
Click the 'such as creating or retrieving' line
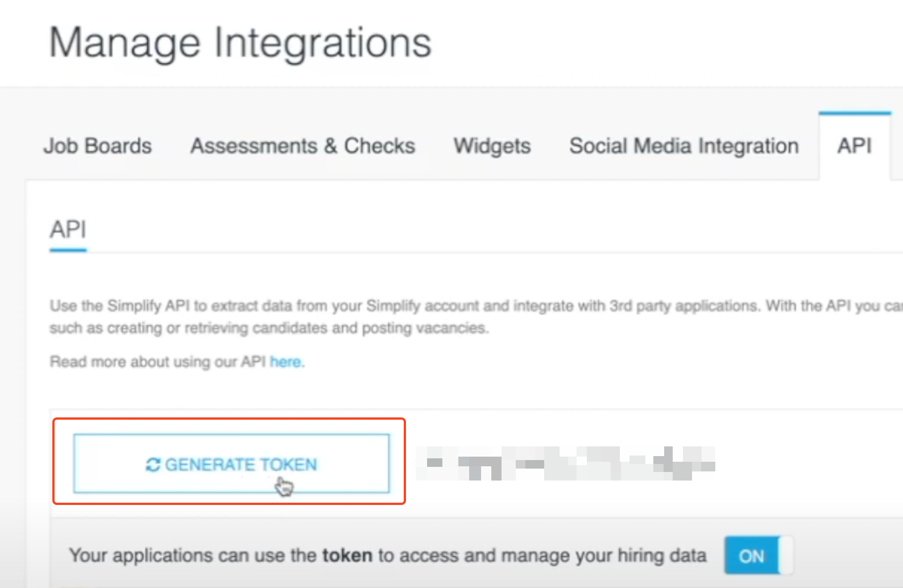click(268, 328)
